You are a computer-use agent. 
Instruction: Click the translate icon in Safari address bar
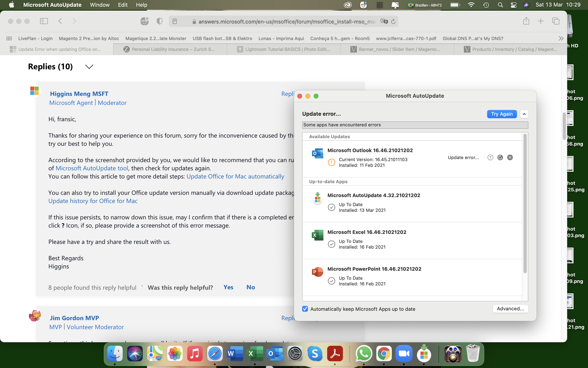pyautogui.click(x=384, y=21)
